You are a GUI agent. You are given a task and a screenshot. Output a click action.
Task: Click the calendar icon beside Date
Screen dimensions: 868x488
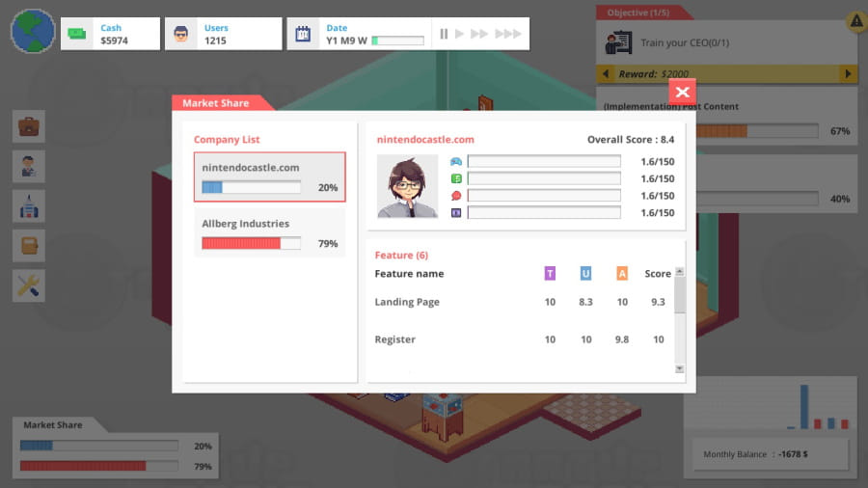pos(303,34)
